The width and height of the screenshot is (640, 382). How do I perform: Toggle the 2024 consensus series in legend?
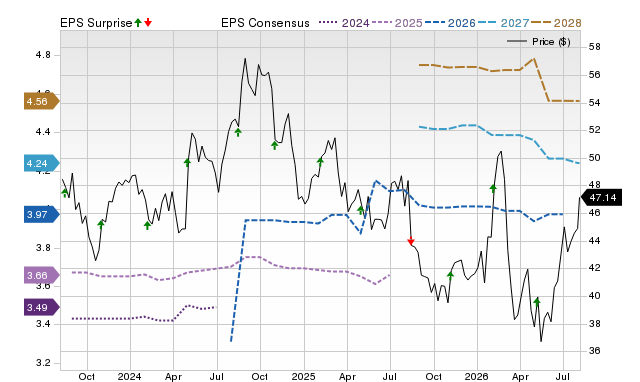pyautogui.click(x=344, y=23)
